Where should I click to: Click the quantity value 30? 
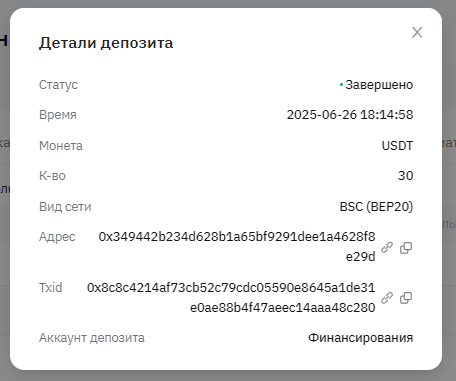pos(406,176)
